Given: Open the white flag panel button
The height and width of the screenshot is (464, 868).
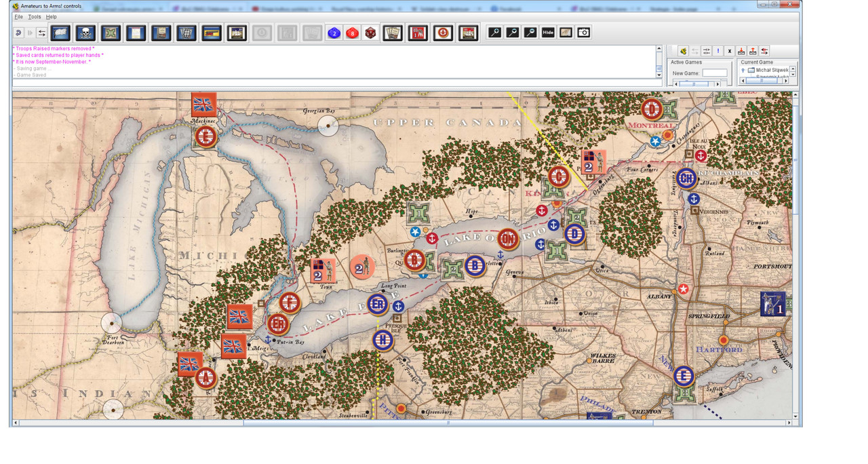Looking at the screenshot, I should tap(60, 33).
